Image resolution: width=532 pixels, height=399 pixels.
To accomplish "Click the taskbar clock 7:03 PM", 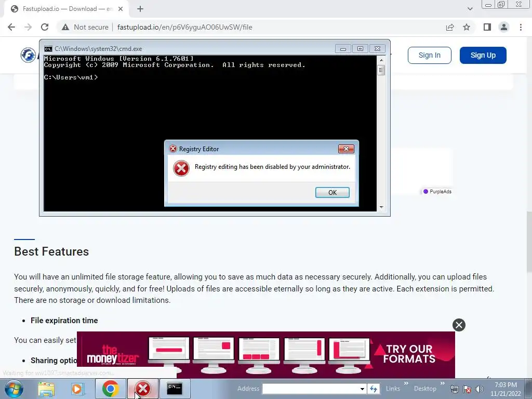I will coord(506,385).
